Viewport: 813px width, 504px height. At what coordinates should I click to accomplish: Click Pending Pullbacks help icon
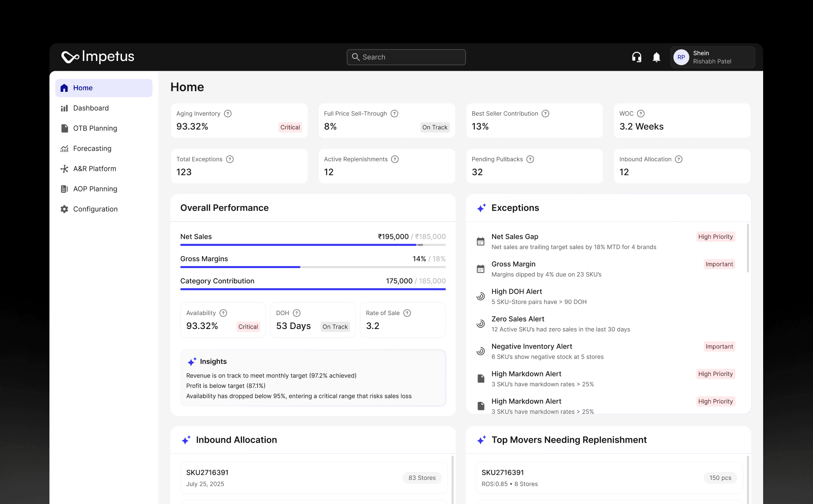tap(530, 159)
